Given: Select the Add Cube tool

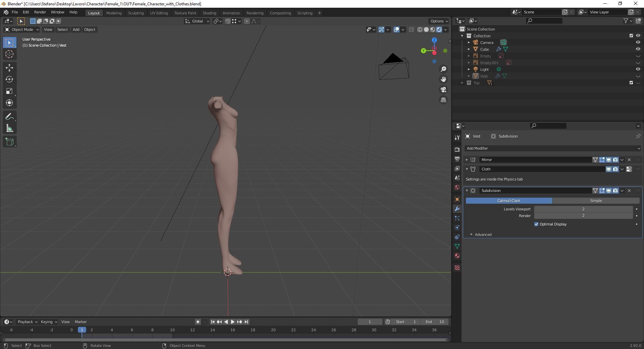Looking at the screenshot, I should point(9,142).
